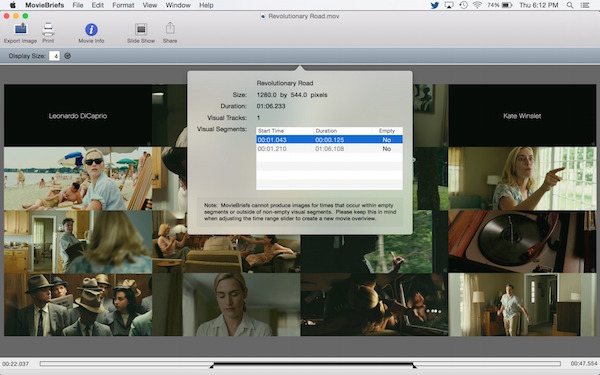Open the Window menu
600x375 pixels.
178,5
